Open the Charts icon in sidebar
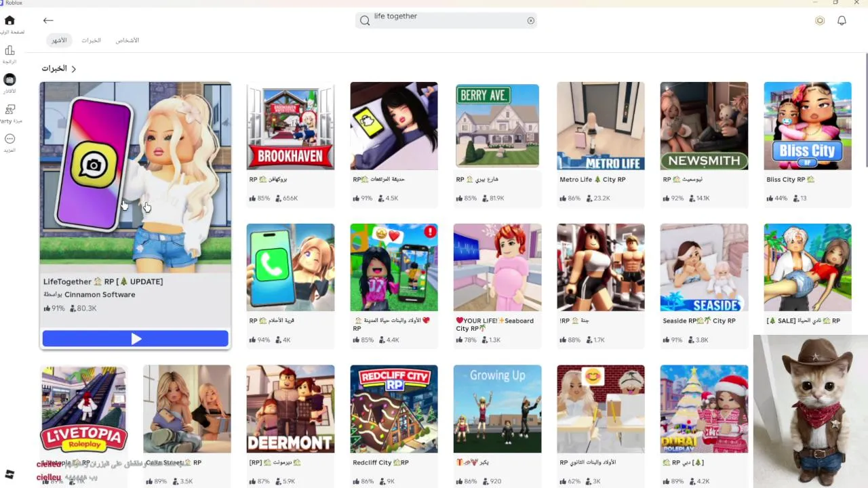Image resolution: width=868 pixels, height=488 pixels. [9, 50]
